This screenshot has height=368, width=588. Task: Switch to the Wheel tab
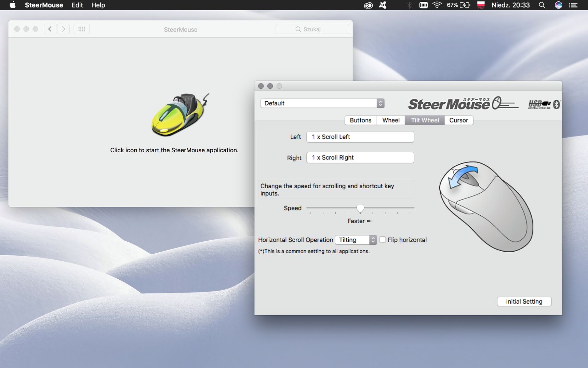tap(391, 120)
